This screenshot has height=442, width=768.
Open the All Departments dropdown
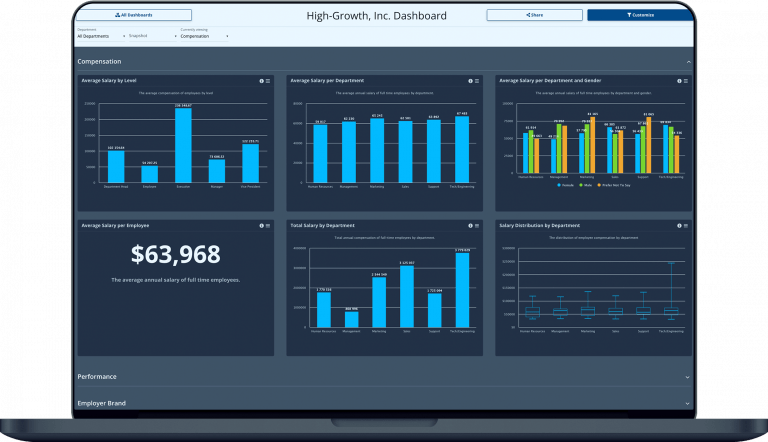100,36
